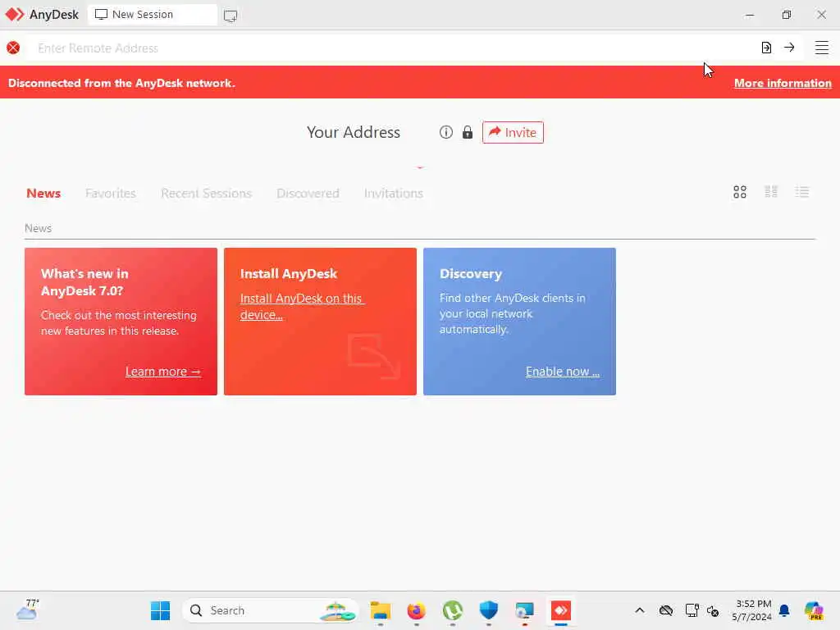Open the file transfer icon
Image resolution: width=840 pixels, height=630 pixels.
tap(766, 48)
